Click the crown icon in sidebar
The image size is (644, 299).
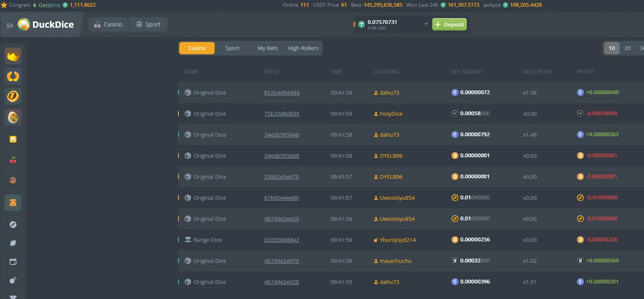coord(13,56)
